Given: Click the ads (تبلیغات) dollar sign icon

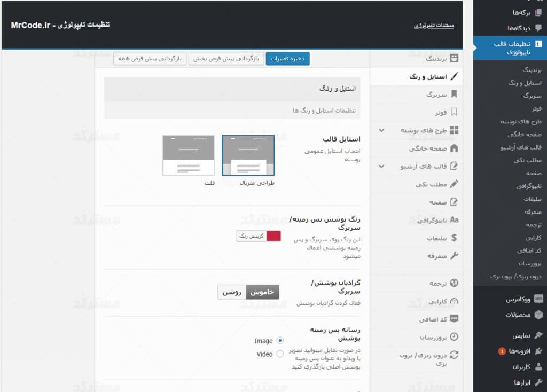Looking at the screenshot, I should (x=454, y=238).
